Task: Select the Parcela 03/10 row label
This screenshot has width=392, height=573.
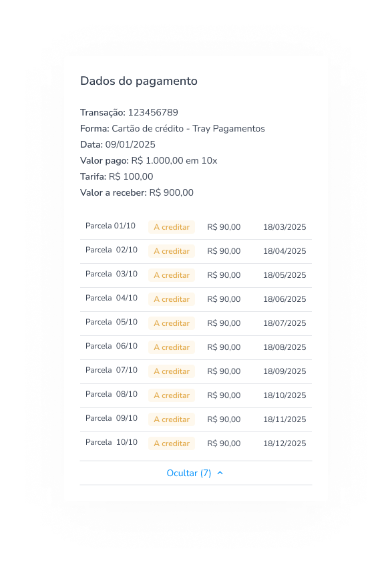Action: (112, 274)
